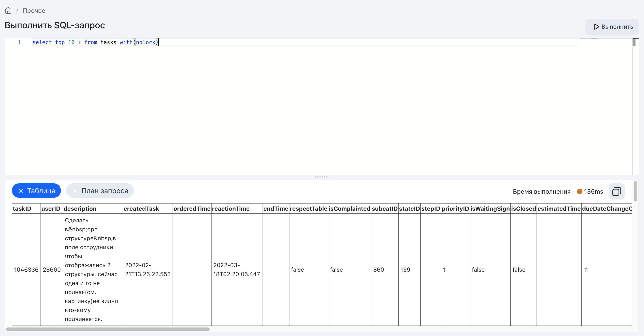Click the false value under respectTable
The height and width of the screenshot is (336, 644).
(x=297, y=270)
